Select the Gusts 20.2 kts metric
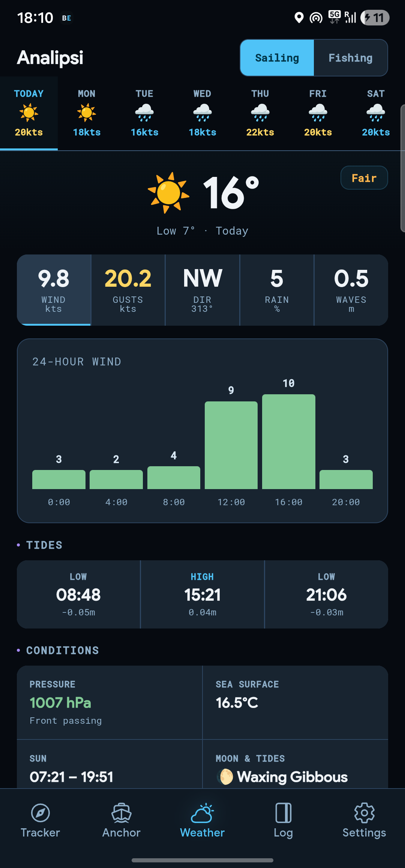405x868 pixels. (x=128, y=290)
